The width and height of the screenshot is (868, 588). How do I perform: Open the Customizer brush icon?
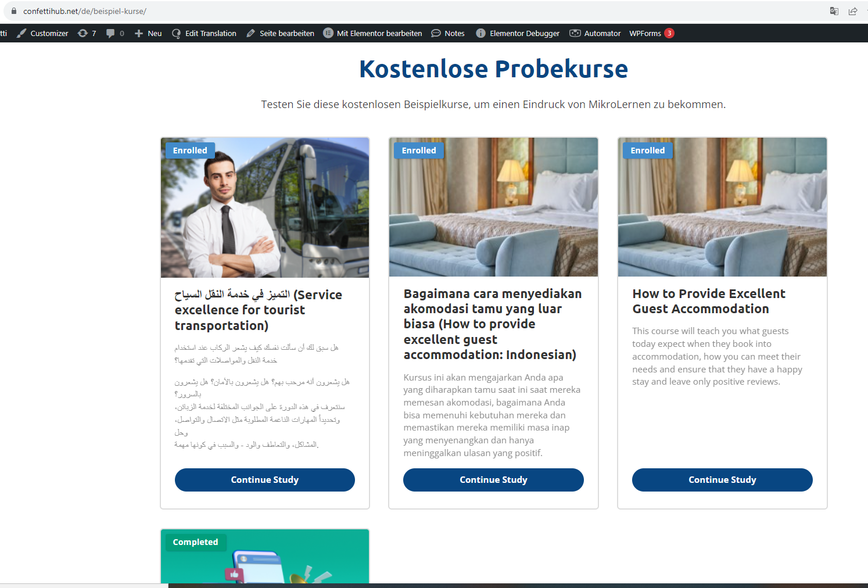pyautogui.click(x=21, y=33)
